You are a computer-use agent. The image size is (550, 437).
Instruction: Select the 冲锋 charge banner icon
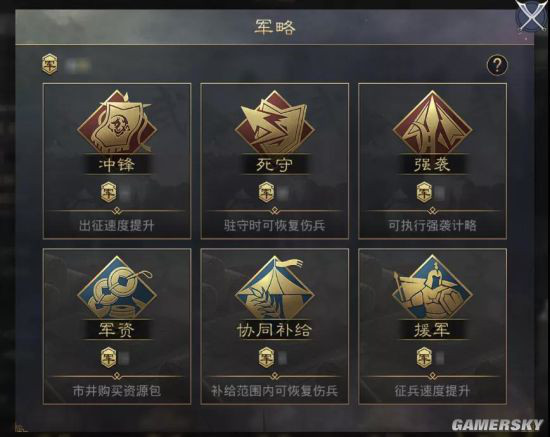pyautogui.click(x=117, y=122)
